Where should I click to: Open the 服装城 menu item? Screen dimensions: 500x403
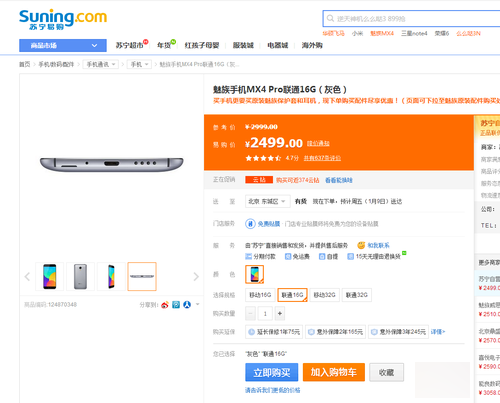pos(243,46)
